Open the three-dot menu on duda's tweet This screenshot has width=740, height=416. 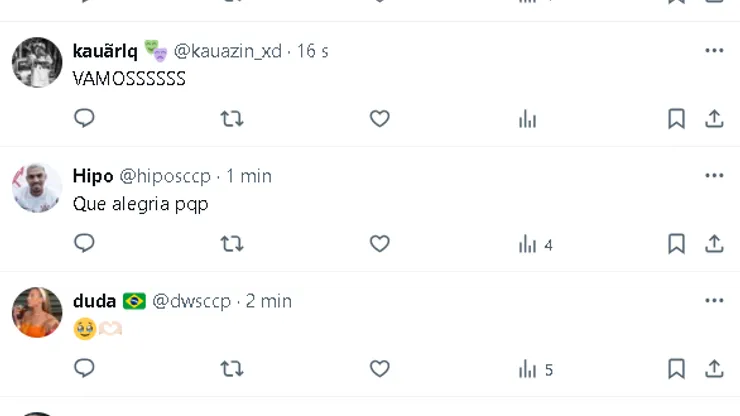(x=714, y=301)
